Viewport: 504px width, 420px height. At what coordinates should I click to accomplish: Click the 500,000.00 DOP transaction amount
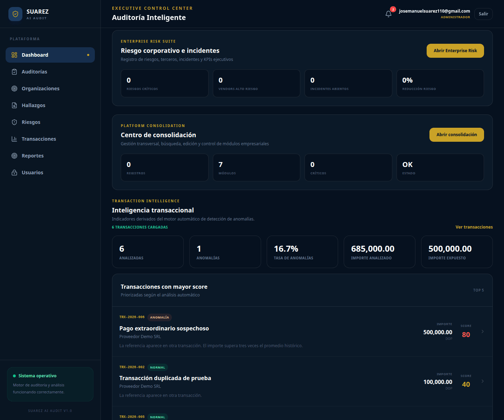tap(438, 332)
